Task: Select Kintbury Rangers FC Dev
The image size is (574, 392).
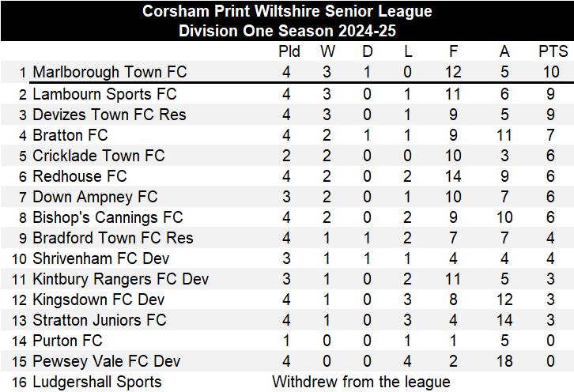Action: 120,279
